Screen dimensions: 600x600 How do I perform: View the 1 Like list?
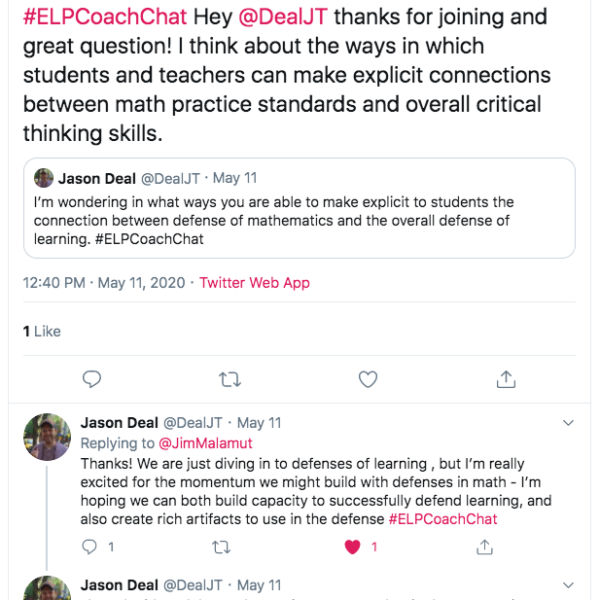pos(42,331)
